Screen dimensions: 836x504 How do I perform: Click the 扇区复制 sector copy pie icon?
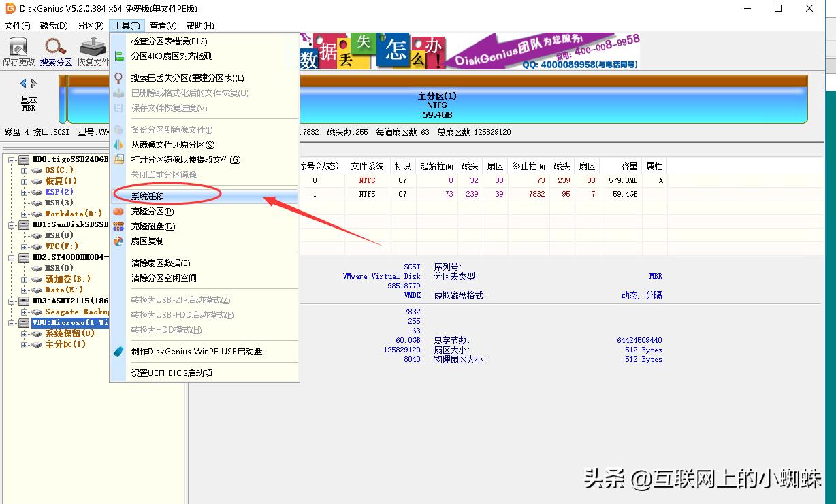tap(117, 241)
